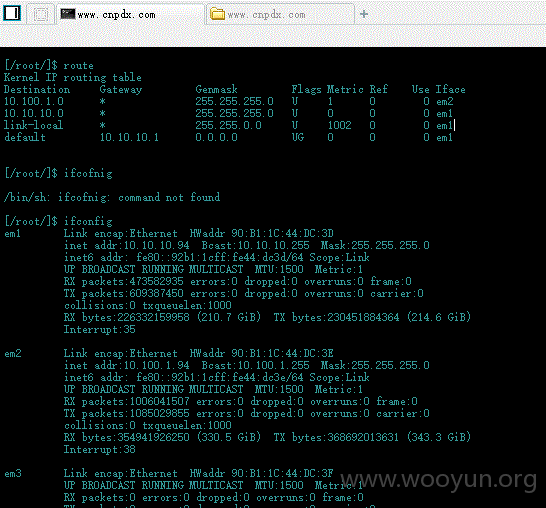
Task: Click the mistyped 'ifcofnig' command at the prompt
Action: 88,173
